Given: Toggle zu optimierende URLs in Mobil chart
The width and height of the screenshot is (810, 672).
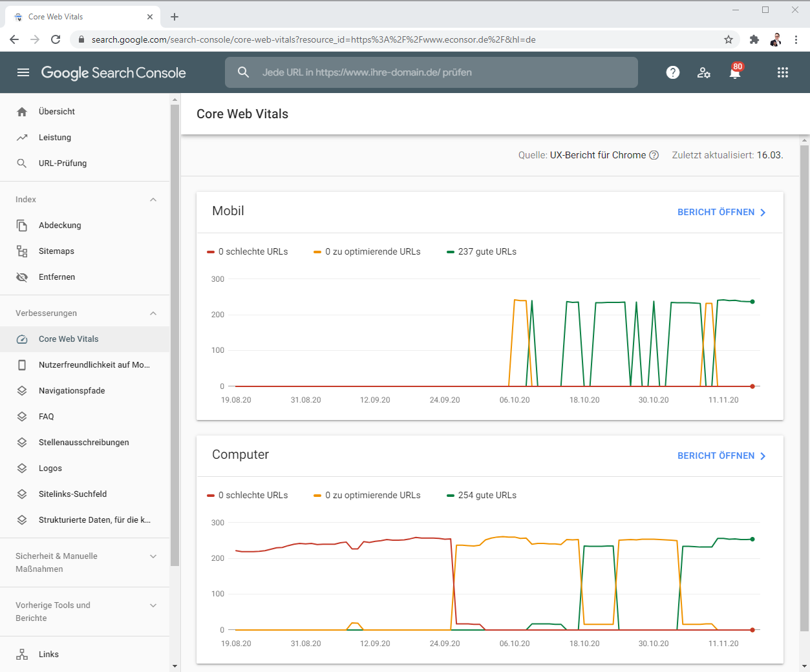Looking at the screenshot, I should [x=366, y=251].
